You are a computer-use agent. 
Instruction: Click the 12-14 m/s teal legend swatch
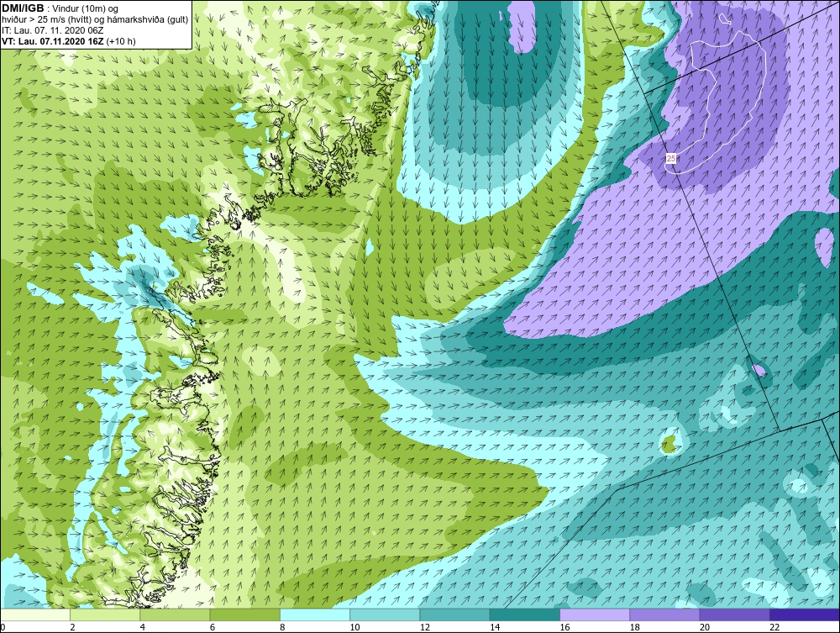pyautogui.click(x=454, y=615)
